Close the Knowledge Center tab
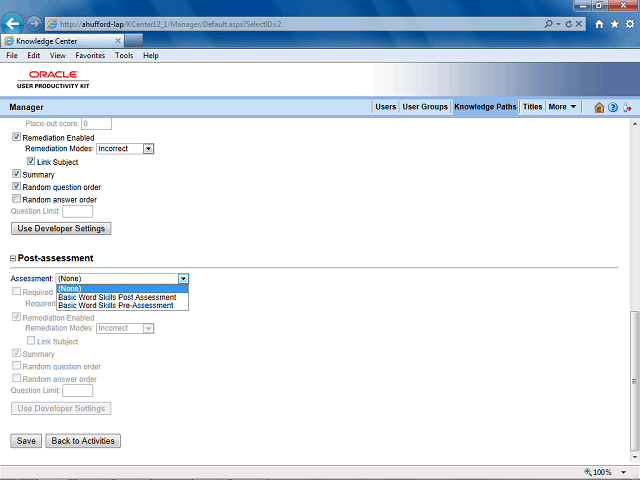 point(118,40)
